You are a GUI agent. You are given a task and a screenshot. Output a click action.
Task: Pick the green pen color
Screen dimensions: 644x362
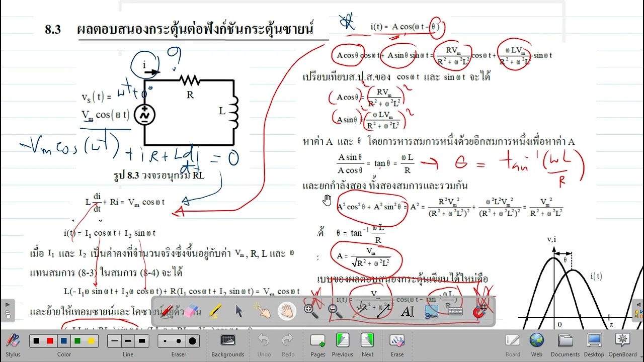pos(77,341)
